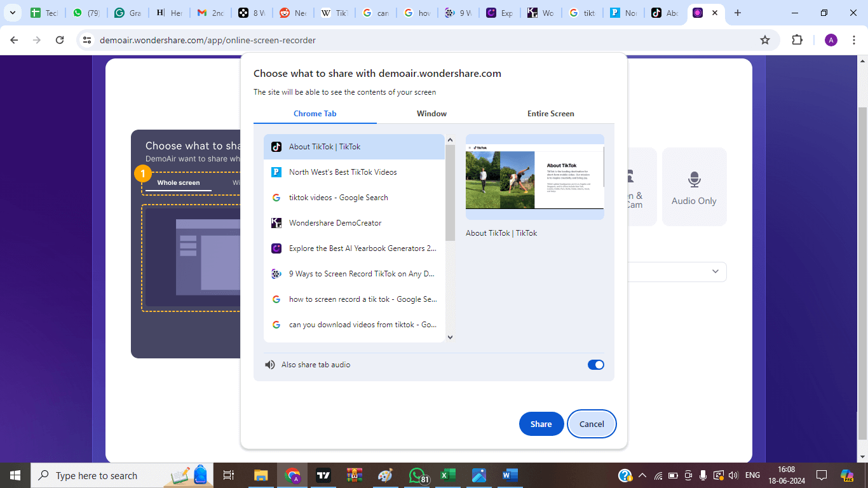Screen dimensions: 868x488
Task: Open the Chrome tab search dropdown arrow
Action: click(12, 13)
